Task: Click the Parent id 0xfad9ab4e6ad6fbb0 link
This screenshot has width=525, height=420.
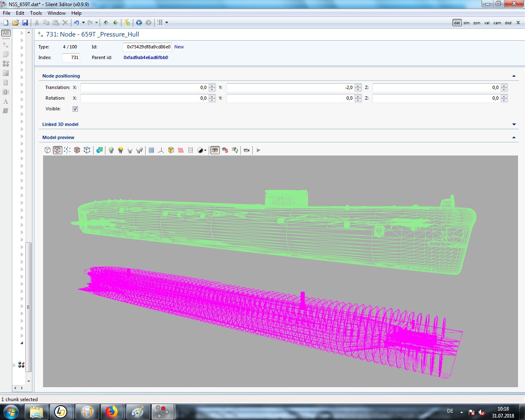Action: click(x=146, y=57)
